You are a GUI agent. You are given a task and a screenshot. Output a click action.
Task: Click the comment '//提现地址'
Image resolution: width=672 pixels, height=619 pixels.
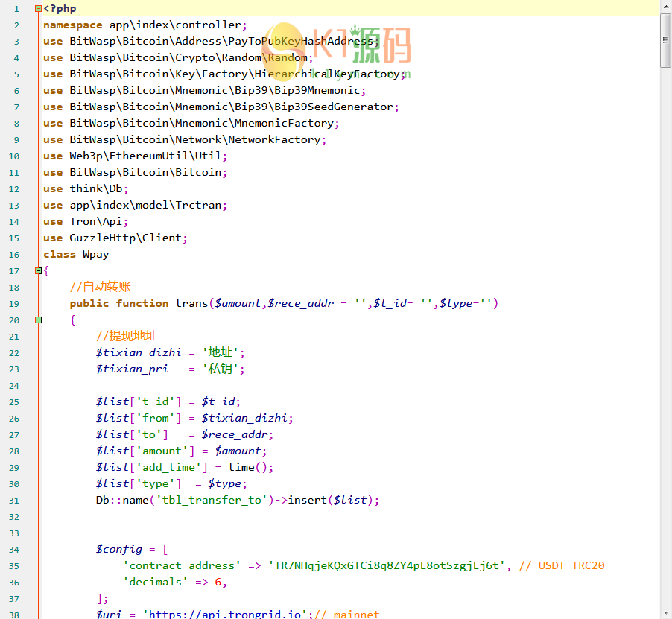127,336
